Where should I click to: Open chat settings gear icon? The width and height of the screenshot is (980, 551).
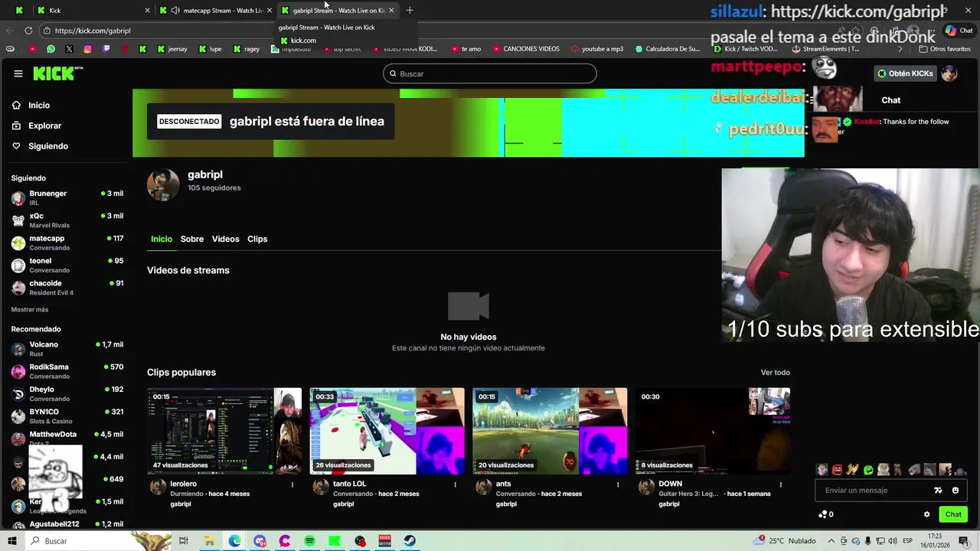tap(926, 514)
